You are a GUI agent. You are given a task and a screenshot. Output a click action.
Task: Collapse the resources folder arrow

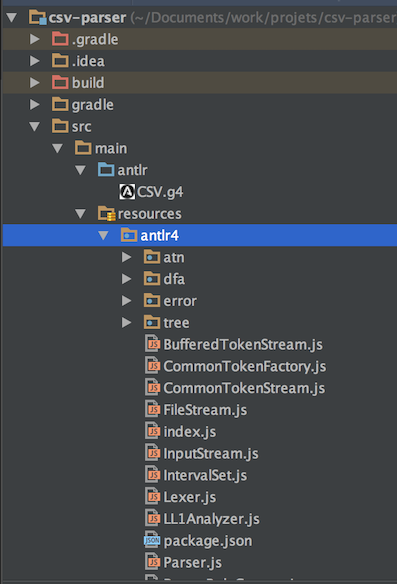[80, 214]
